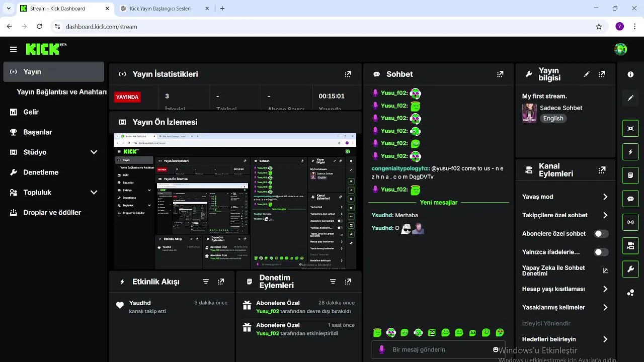The height and width of the screenshot is (362, 644).
Task: Open Yayın Bağlantısı ve Anahtarı page
Action: 61,92
